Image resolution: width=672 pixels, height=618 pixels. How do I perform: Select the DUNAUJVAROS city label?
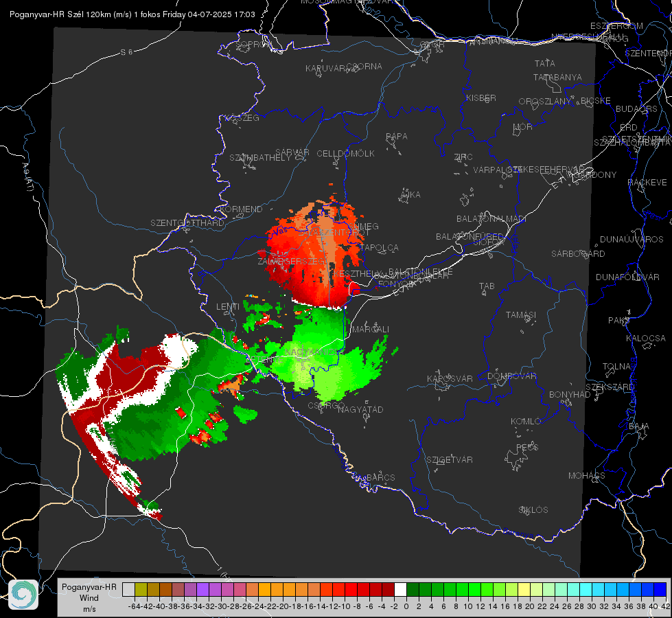[632, 240]
